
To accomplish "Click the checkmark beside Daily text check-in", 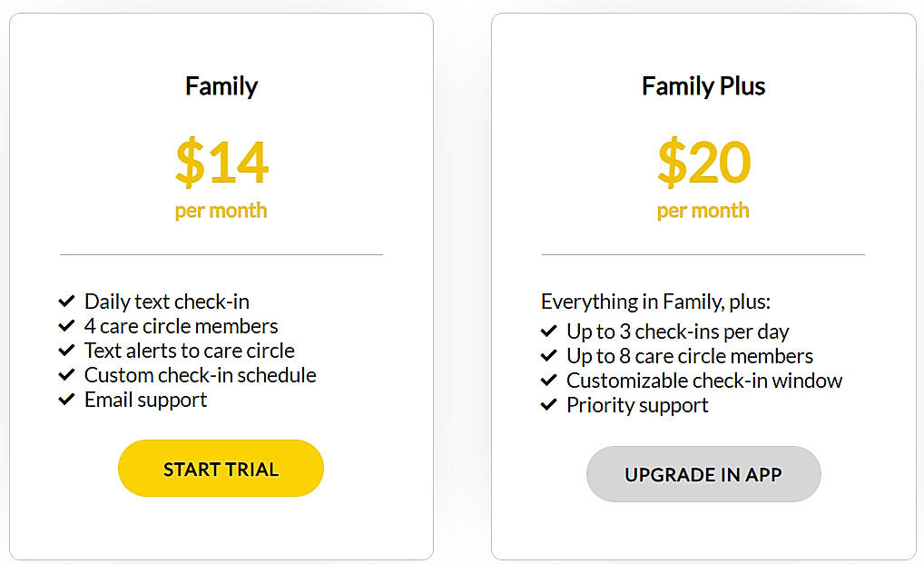I will (x=66, y=301).
